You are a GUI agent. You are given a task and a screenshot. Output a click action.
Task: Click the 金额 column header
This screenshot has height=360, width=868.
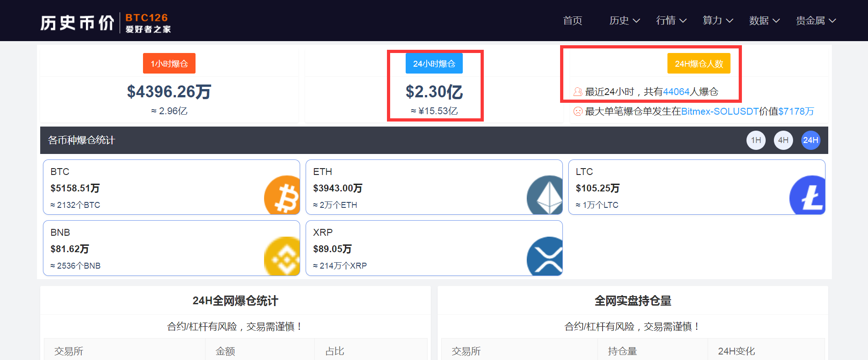pyautogui.click(x=225, y=351)
